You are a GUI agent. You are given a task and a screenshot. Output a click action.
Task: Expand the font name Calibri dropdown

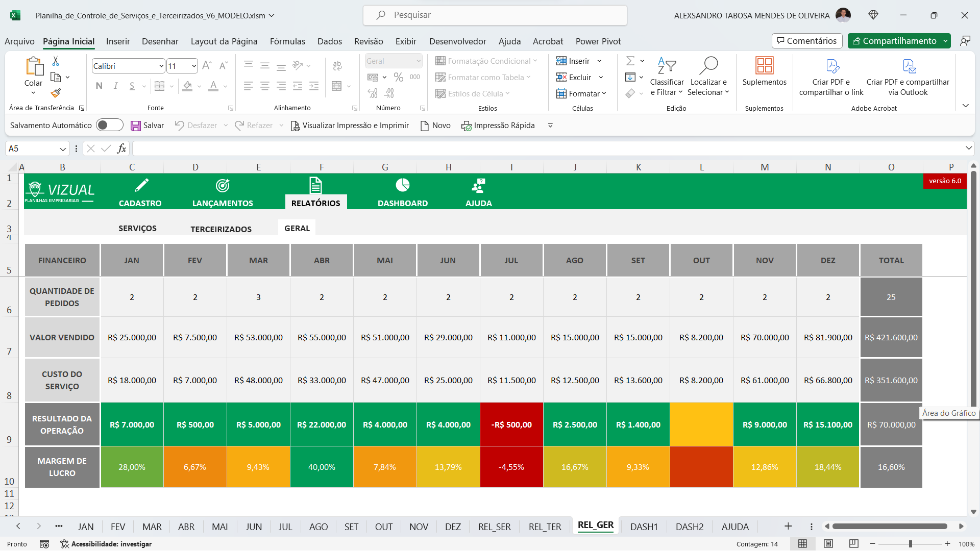pyautogui.click(x=161, y=66)
